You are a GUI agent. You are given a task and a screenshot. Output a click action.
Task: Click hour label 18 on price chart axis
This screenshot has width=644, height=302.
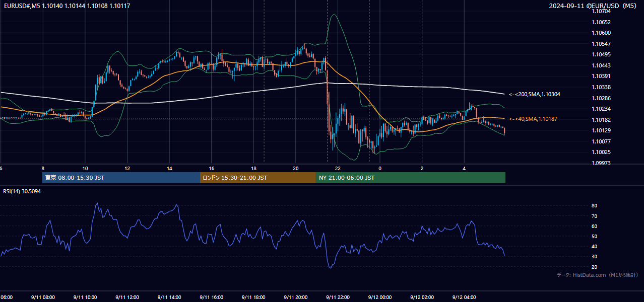tap(253, 169)
